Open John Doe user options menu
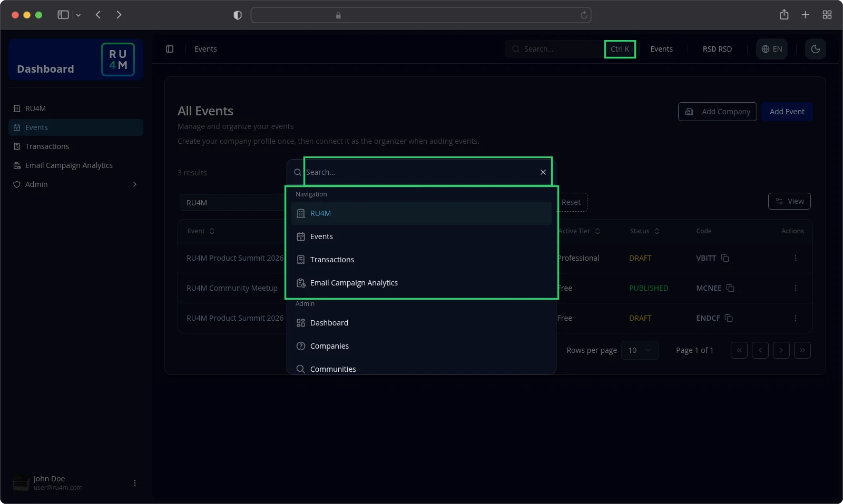 pyautogui.click(x=135, y=483)
